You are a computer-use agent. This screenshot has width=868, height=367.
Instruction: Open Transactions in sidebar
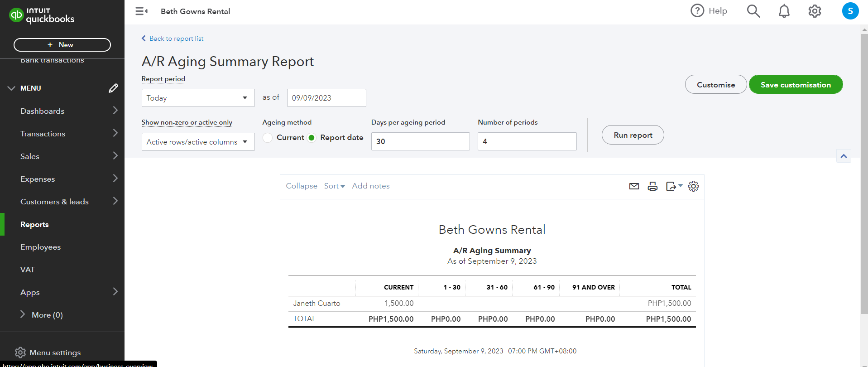[43, 134]
